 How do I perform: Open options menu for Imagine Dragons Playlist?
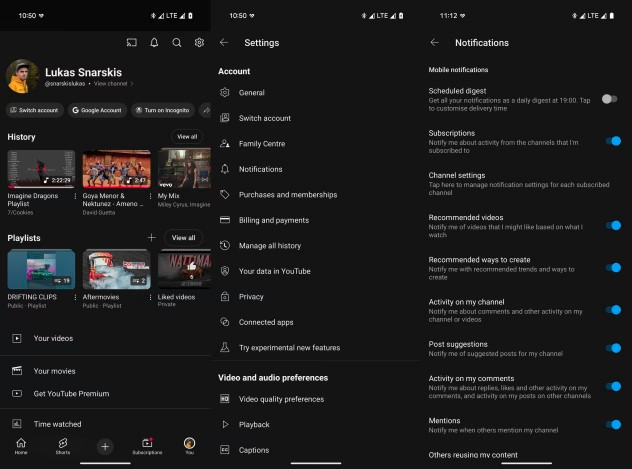click(75, 196)
